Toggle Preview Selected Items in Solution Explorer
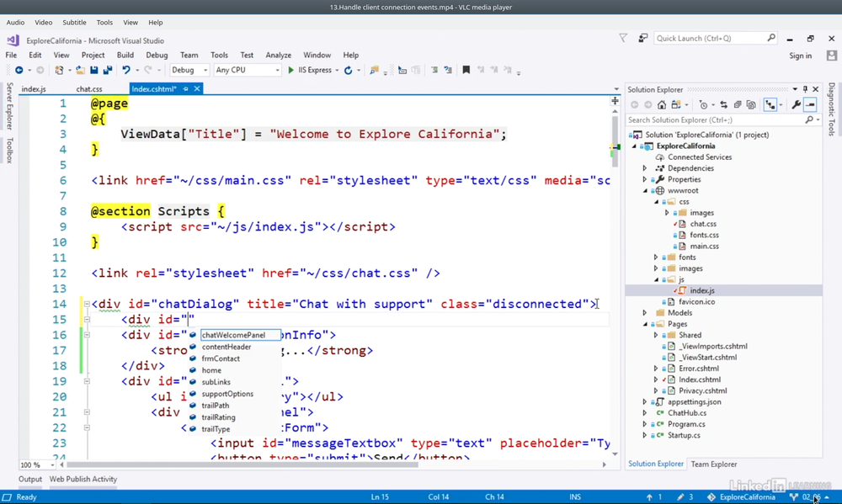The height and width of the screenshot is (504, 842). point(810,104)
